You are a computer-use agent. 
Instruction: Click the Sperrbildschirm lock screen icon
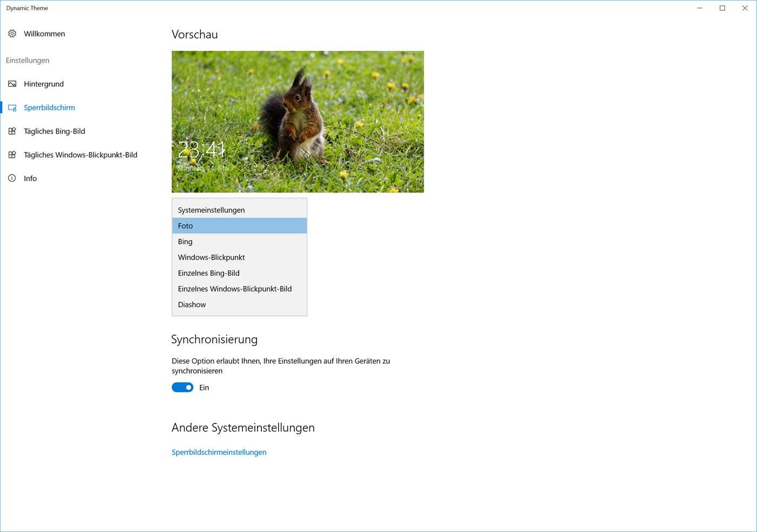pyautogui.click(x=12, y=108)
